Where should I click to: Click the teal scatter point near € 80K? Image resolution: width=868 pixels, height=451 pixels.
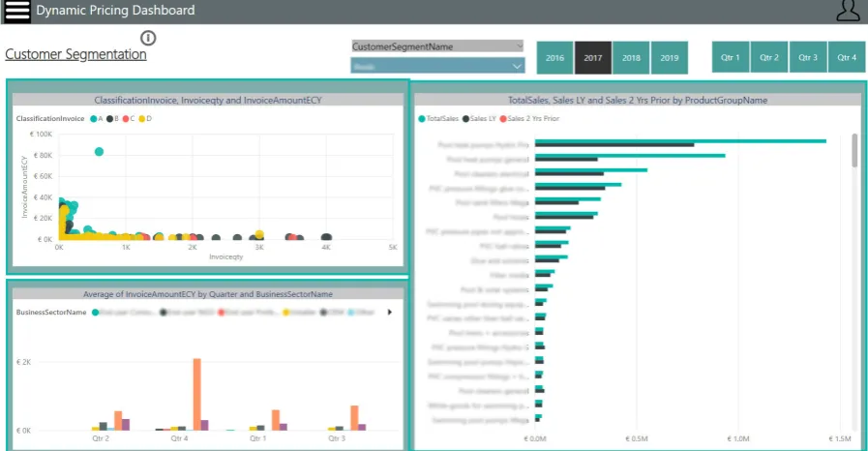(x=99, y=152)
